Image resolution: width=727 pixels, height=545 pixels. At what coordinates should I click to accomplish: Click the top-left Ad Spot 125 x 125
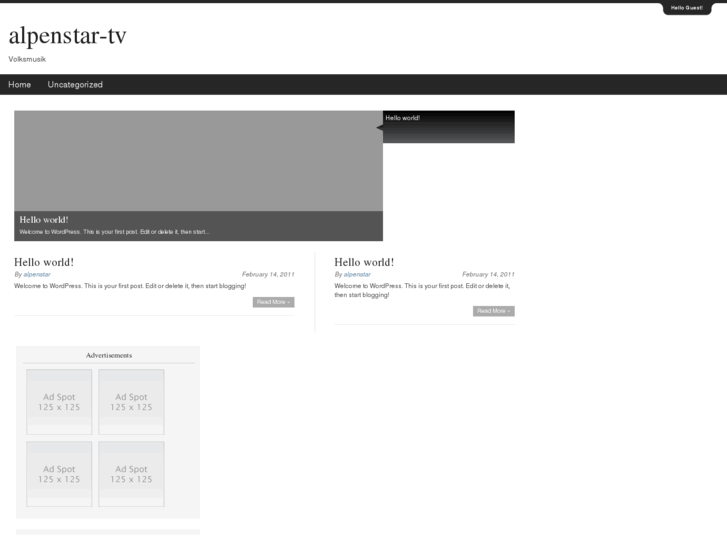point(59,402)
